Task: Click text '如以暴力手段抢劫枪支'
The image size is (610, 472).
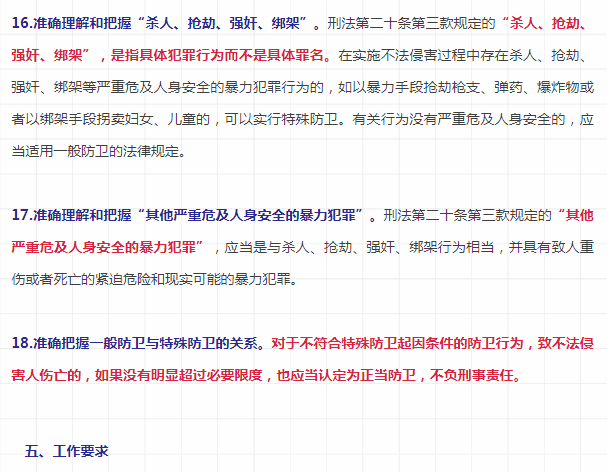Action: [409, 87]
